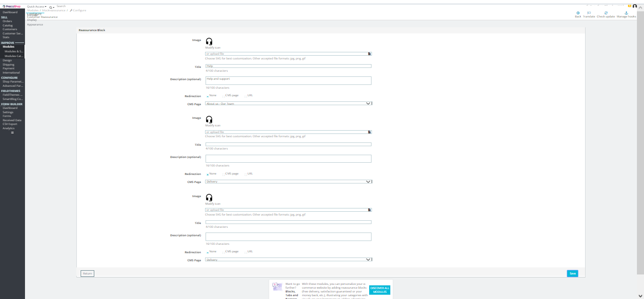
Task: Click the file browse icon in second block
Action: [370, 132]
